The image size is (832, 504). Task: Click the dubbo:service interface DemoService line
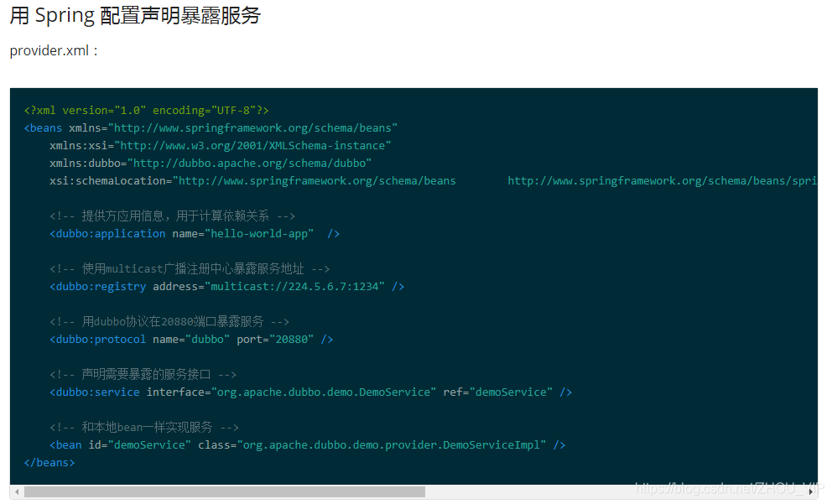[x=310, y=392]
